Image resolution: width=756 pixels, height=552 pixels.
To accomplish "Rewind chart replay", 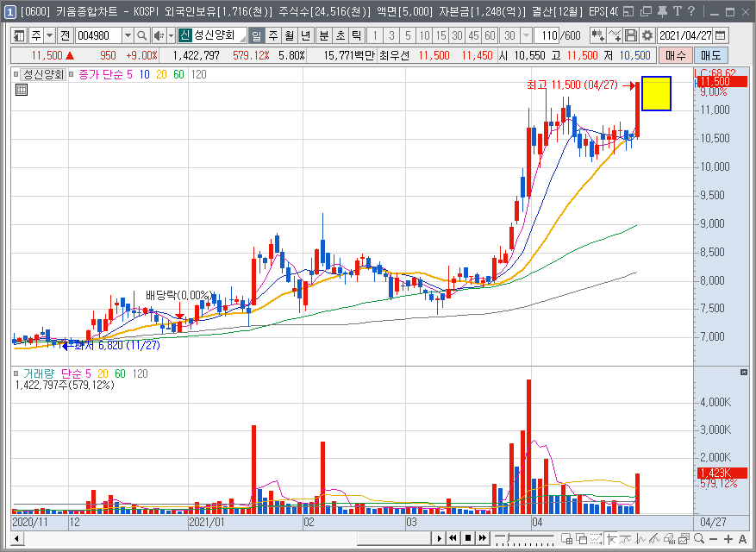I will click(453, 538).
